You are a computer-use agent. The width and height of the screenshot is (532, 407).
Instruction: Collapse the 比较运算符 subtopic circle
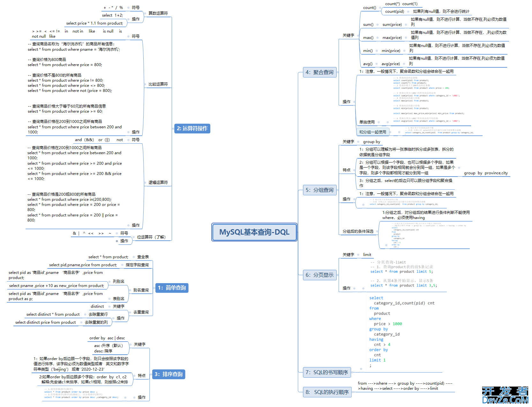(145, 84)
